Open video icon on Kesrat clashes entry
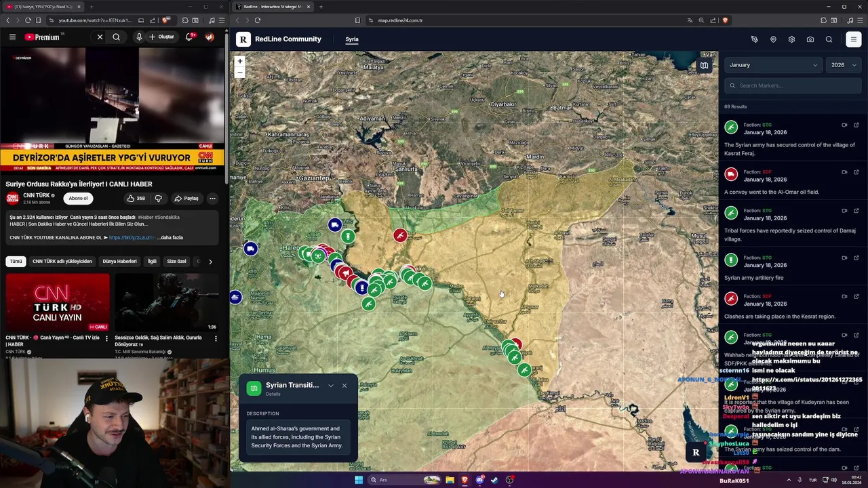 844,296
